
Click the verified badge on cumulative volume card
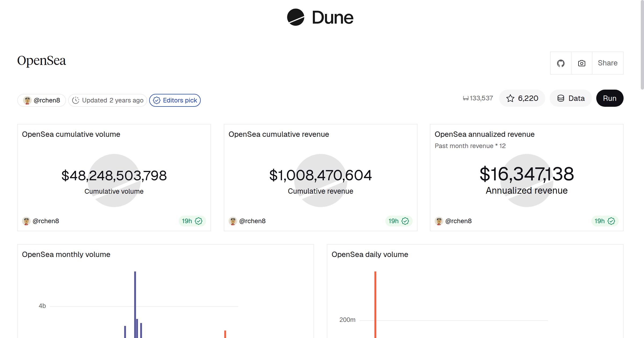198,221
